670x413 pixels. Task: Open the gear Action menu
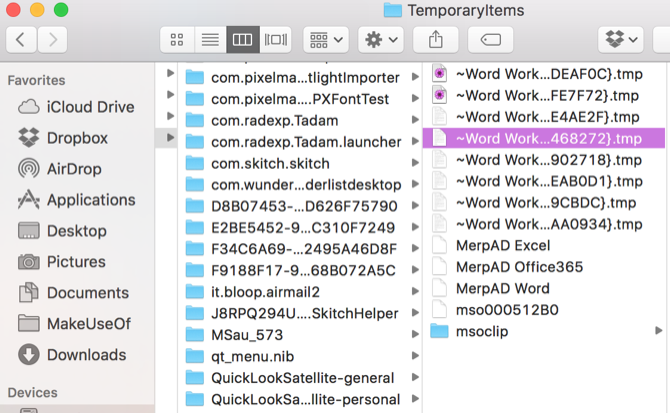[x=380, y=40]
